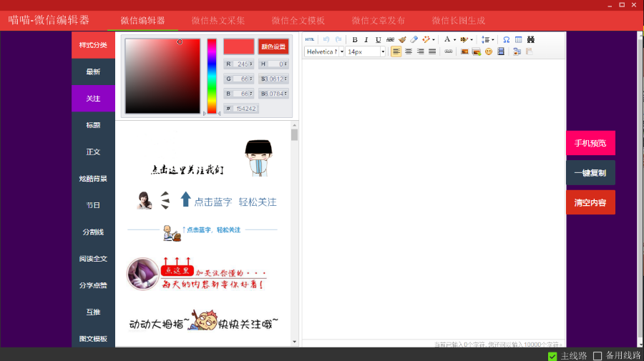Click the redo arrow icon
Viewport: 644px width, 361px height.
[338, 39]
